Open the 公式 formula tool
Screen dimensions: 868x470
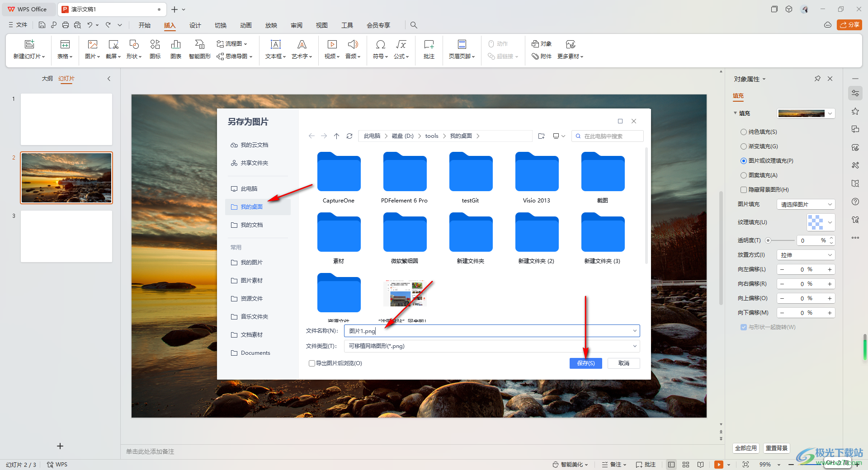coord(401,50)
